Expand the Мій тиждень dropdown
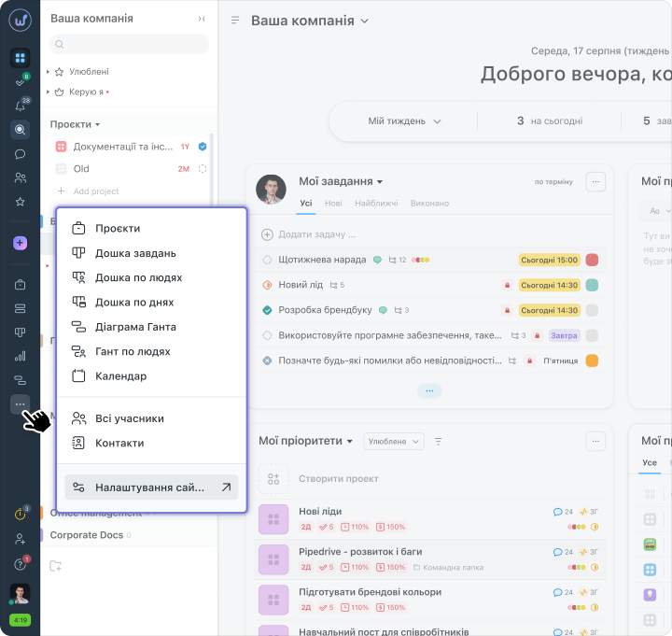Image resolution: width=672 pixels, height=636 pixels. pos(404,121)
